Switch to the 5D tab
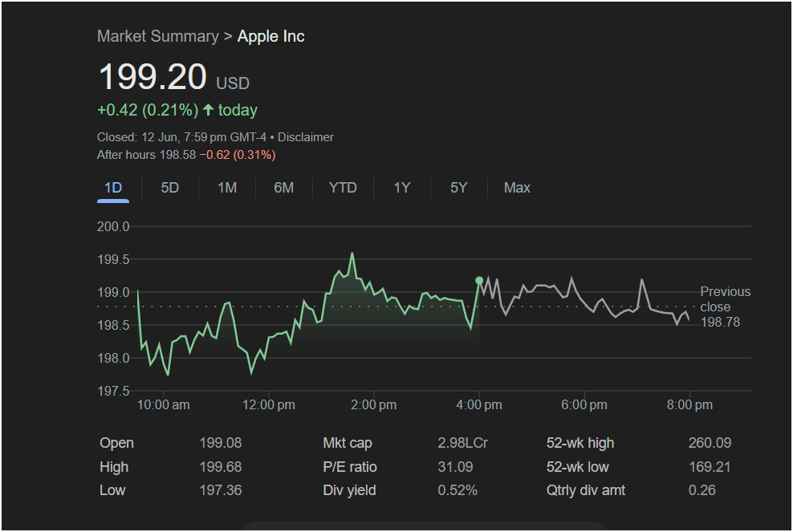The width and height of the screenshot is (793, 532). pyautogui.click(x=170, y=188)
